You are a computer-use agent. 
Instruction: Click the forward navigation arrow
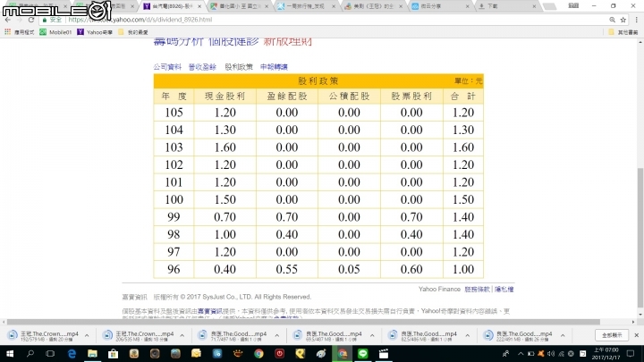click(20, 20)
